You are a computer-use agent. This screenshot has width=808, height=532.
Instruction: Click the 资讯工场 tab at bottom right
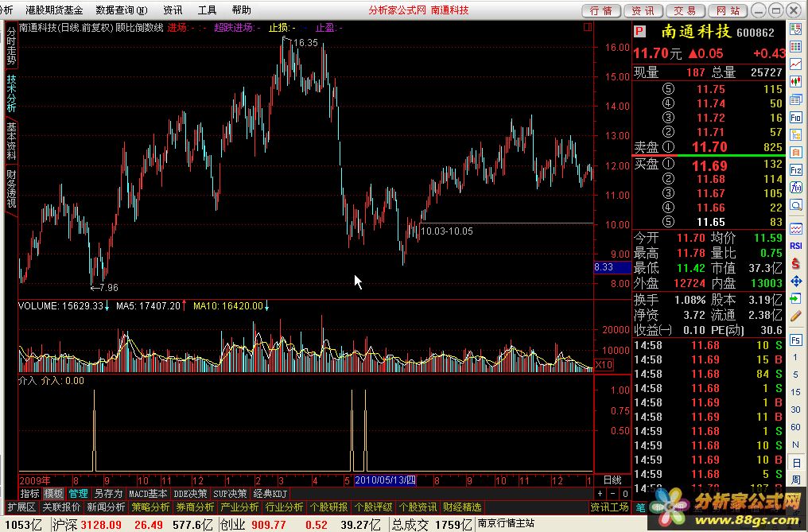tap(610, 507)
